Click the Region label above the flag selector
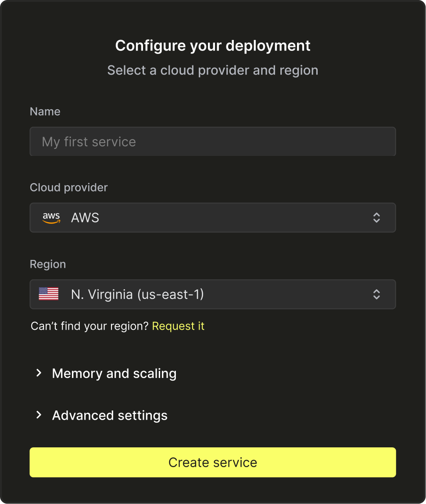This screenshot has width=426, height=504. tap(48, 264)
